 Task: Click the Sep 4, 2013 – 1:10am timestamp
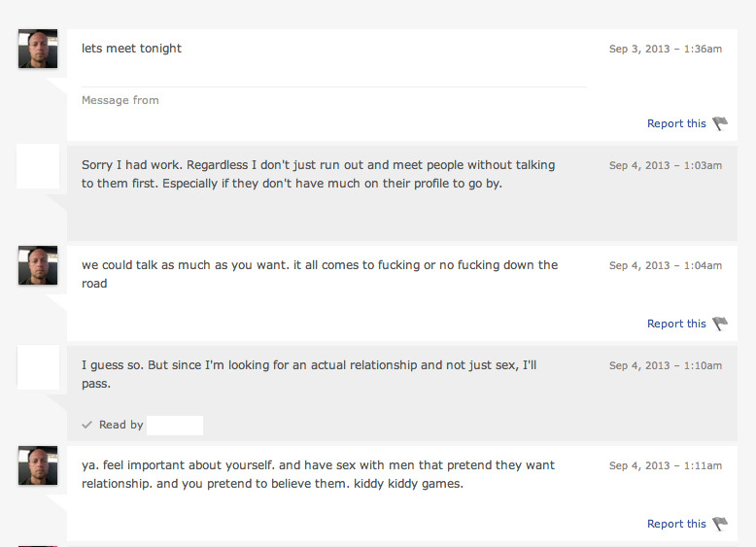665,365
